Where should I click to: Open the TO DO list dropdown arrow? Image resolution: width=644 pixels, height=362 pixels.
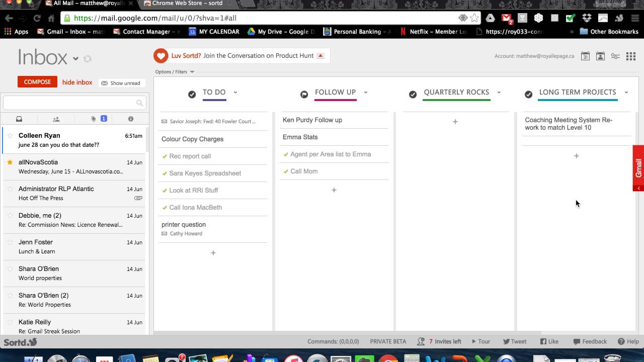click(x=235, y=93)
